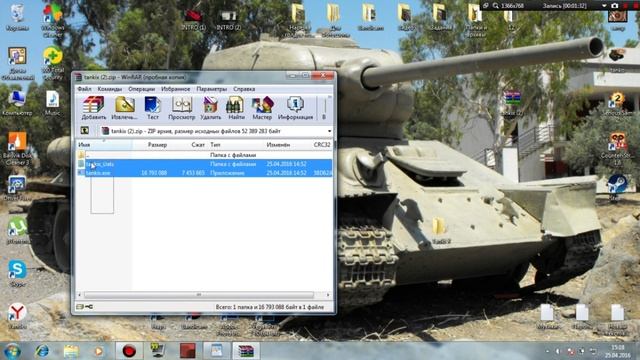Open the uTorrent desktop icon
640x360 pixels.
pyautogui.click(x=17, y=231)
